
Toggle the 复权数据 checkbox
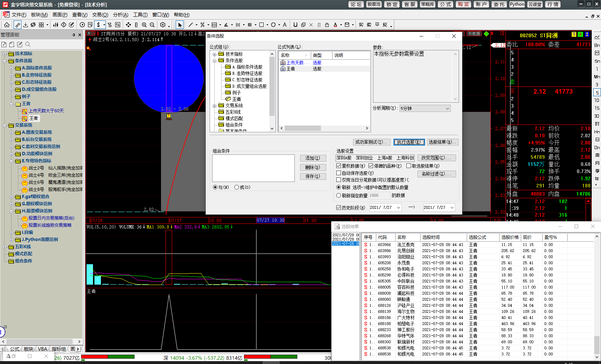click(338, 166)
